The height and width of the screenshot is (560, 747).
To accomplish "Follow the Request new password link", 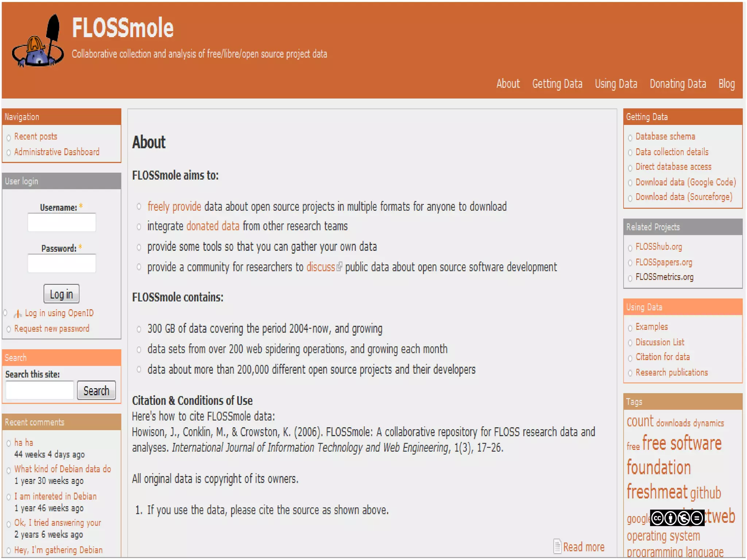I will (51, 329).
